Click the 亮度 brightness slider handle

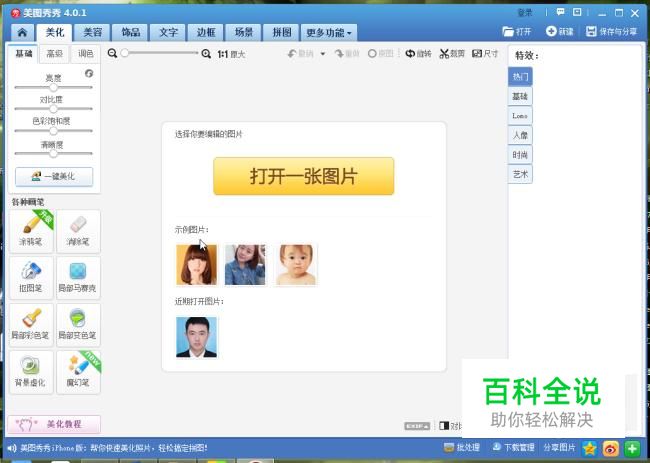tap(53, 87)
